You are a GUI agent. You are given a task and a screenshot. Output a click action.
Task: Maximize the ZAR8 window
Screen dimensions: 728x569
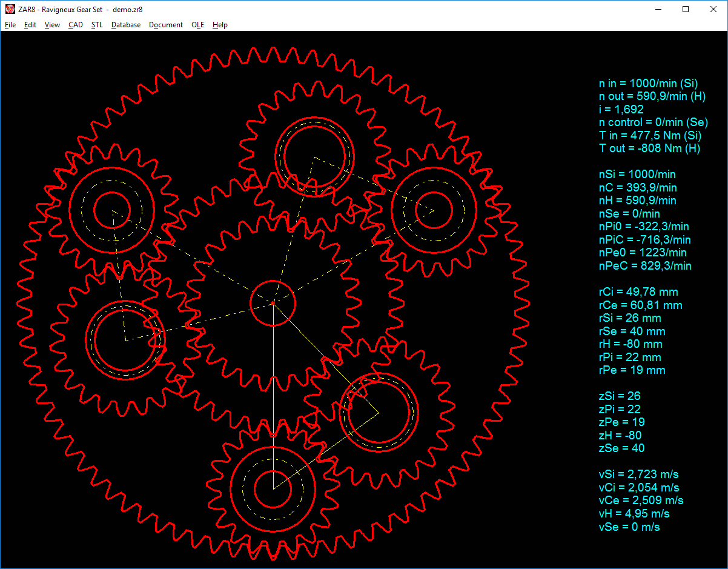[x=686, y=9]
